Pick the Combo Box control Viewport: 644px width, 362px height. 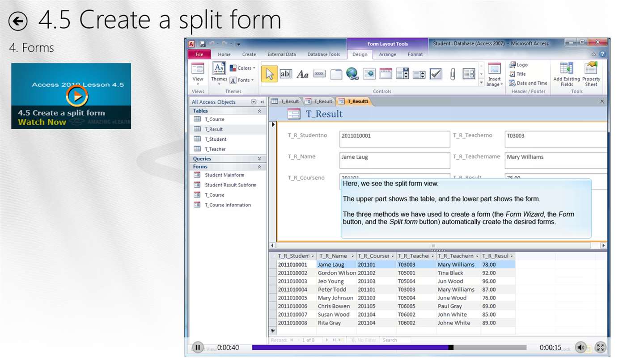[x=402, y=74]
